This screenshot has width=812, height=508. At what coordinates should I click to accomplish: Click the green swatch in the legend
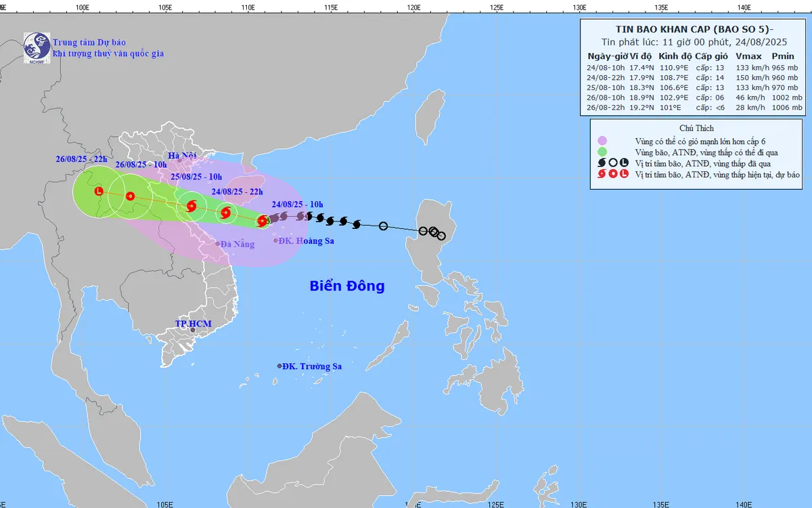602,152
